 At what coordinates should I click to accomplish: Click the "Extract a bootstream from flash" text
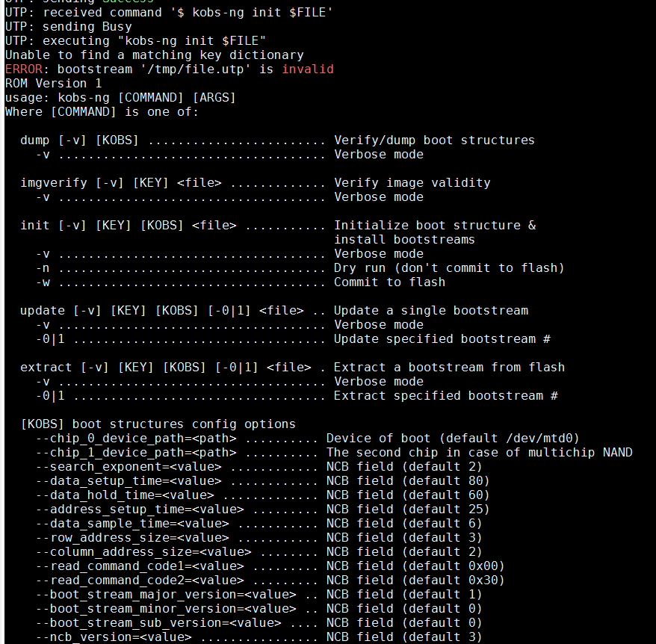click(x=449, y=368)
